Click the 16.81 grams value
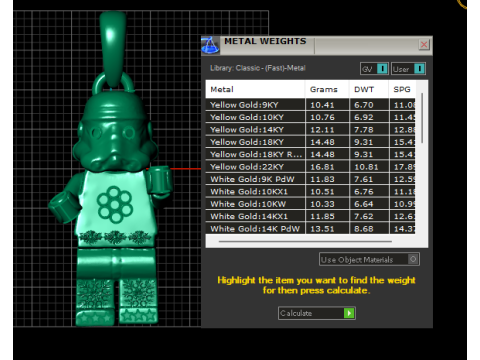The image size is (480, 360). [x=322, y=167]
